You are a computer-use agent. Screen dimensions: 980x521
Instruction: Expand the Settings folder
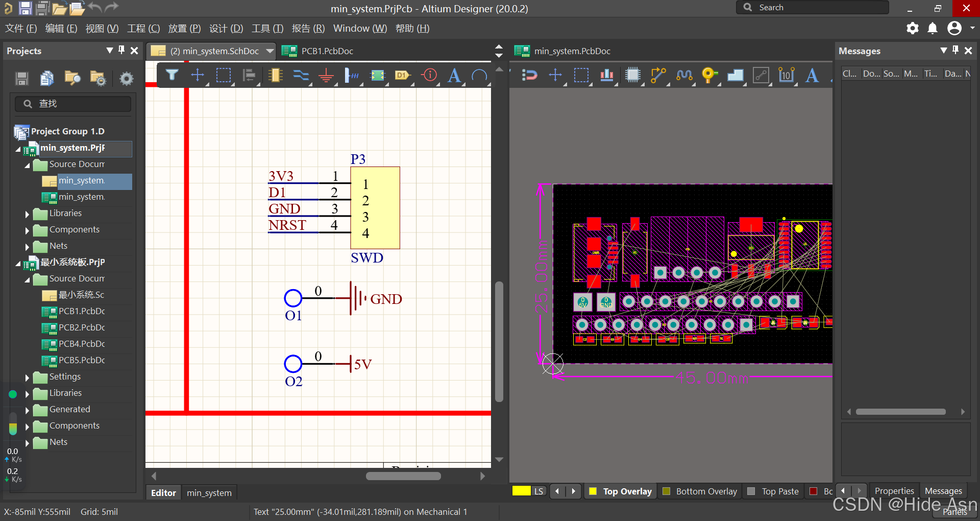coord(27,378)
